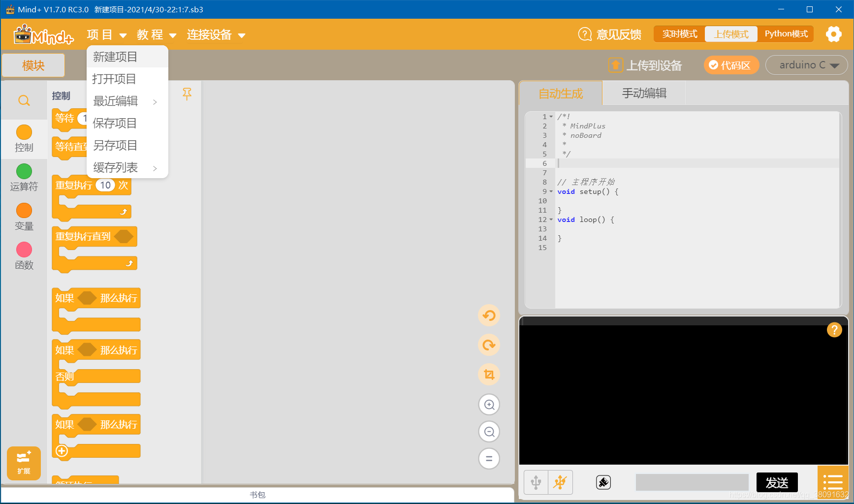Click the USB serial connect icon
854x504 pixels.
tap(536, 482)
